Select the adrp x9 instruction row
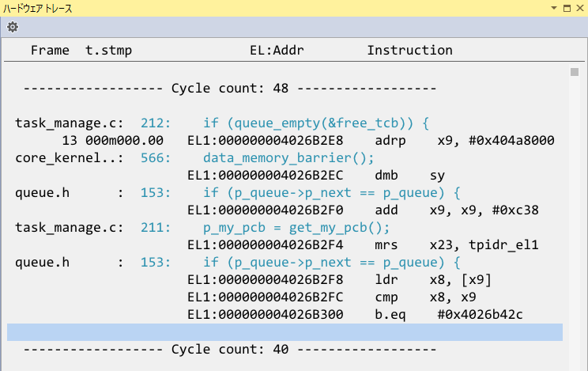 [x=370, y=141]
